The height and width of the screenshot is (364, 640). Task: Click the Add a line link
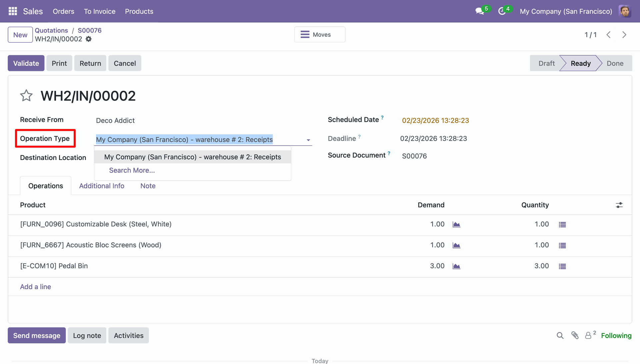click(x=35, y=287)
